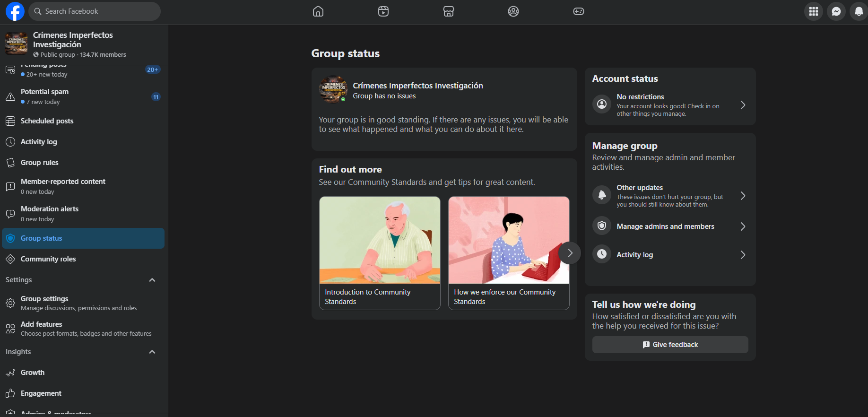Open the Notifications bell icon
The image size is (868, 417).
pyautogui.click(x=859, y=11)
